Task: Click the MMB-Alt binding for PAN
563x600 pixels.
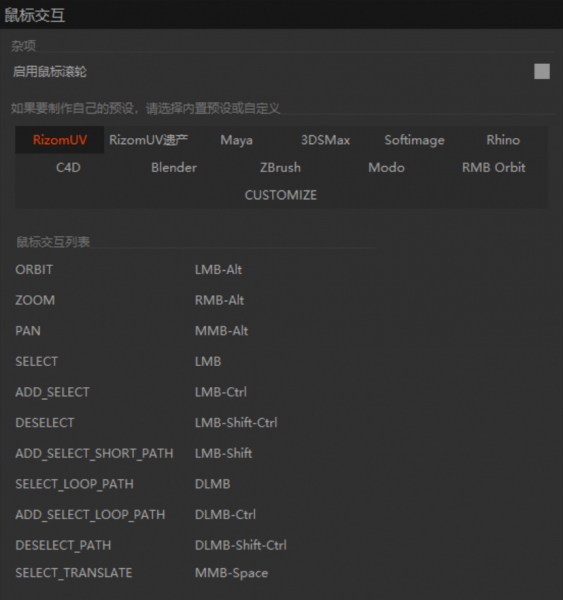Action: [222, 331]
